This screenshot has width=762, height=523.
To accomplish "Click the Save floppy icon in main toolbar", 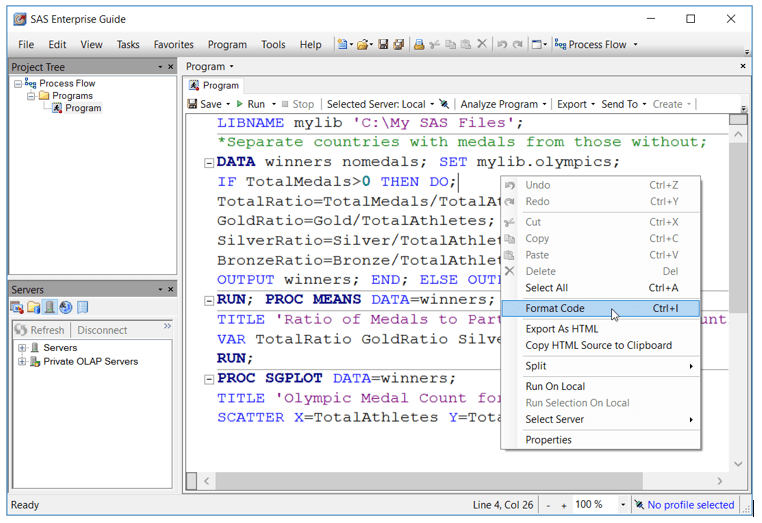I will click(x=383, y=44).
